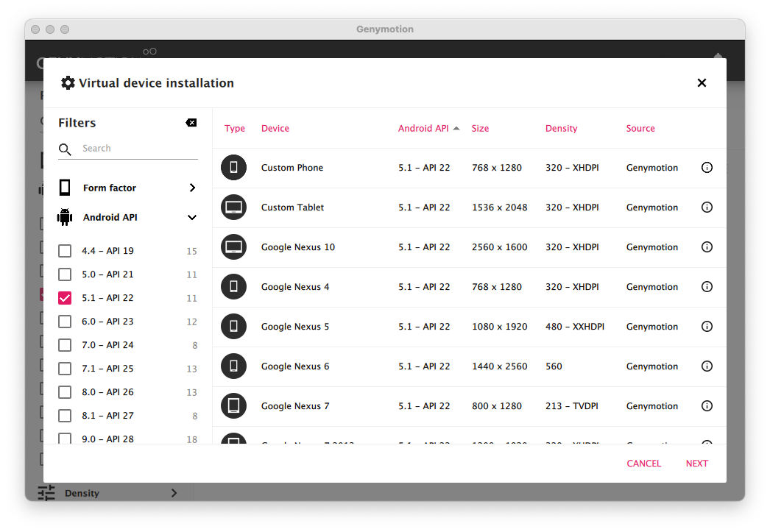Click the 213 – TVDPI density cell
This screenshot has height=532, width=770.
point(571,406)
